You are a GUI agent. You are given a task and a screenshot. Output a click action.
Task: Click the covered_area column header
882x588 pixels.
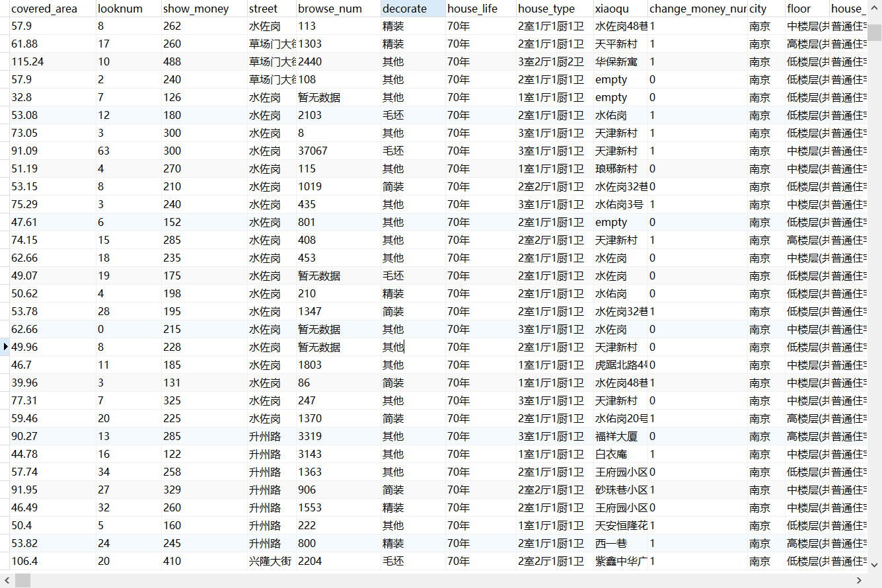(x=53, y=9)
